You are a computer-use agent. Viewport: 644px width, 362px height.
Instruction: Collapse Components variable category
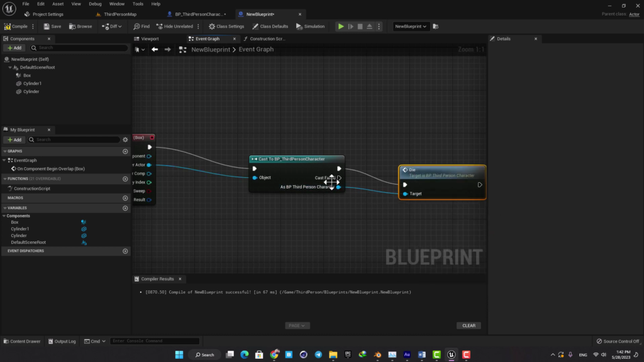click(x=4, y=216)
